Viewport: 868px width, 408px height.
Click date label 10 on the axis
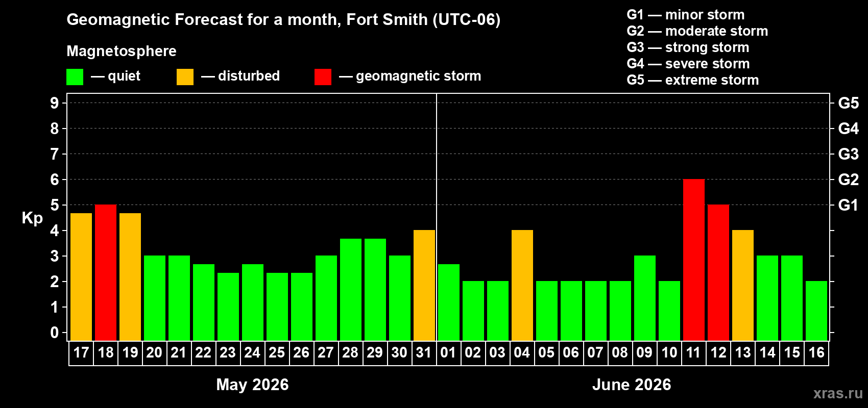pos(669,352)
